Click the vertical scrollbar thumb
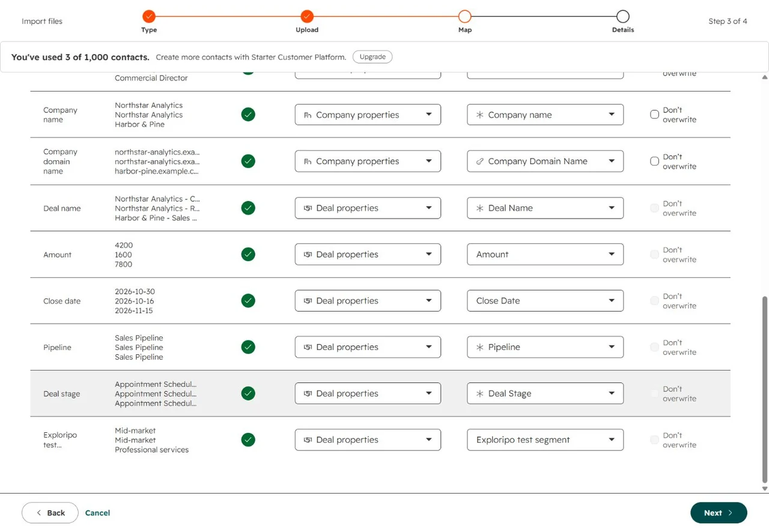Image resolution: width=769 pixels, height=532 pixels. point(765,389)
